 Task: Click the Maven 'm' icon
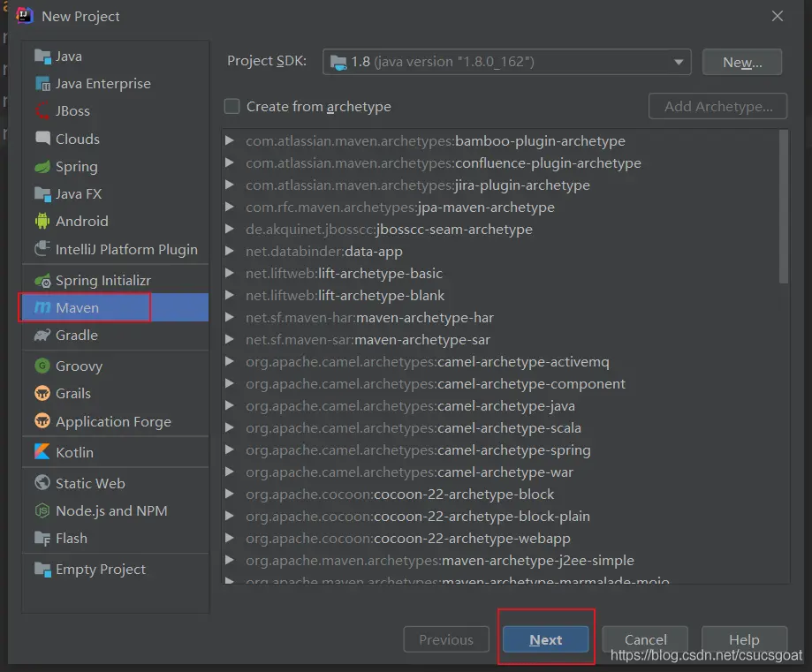42,307
